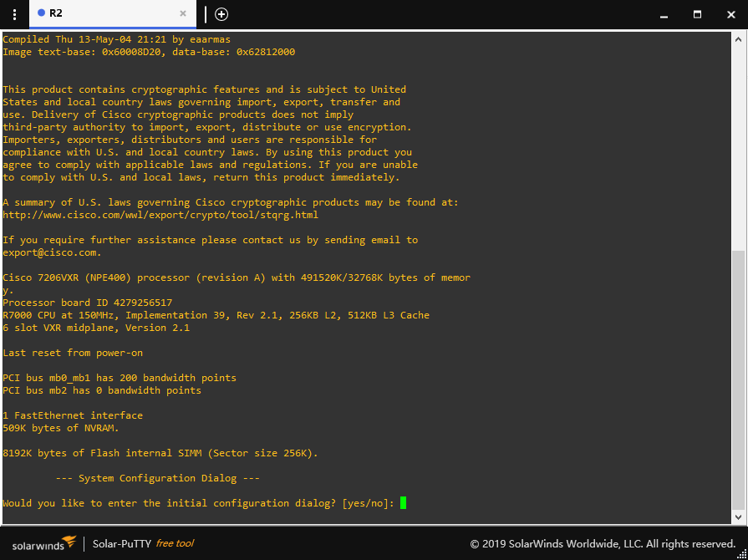Click the 'Compiled Thu 13-May-04' line
The width and height of the screenshot is (748, 560).
pyautogui.click(x=116, y=39)
